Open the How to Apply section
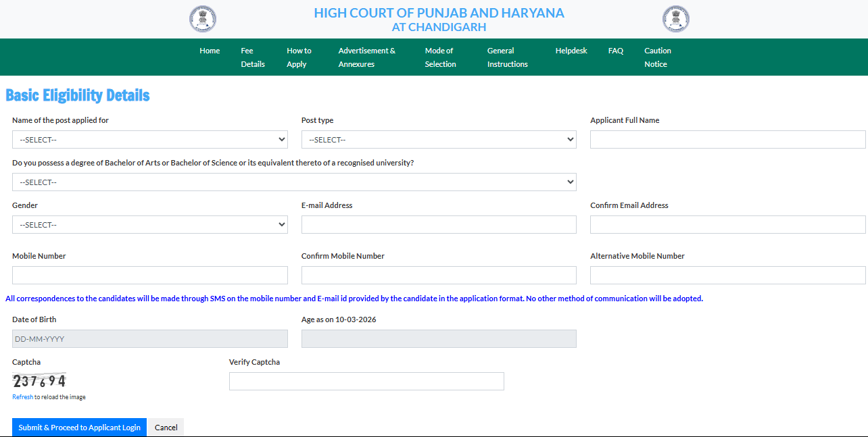The width and height of the screenshot is (868, 437). point(298,57)
